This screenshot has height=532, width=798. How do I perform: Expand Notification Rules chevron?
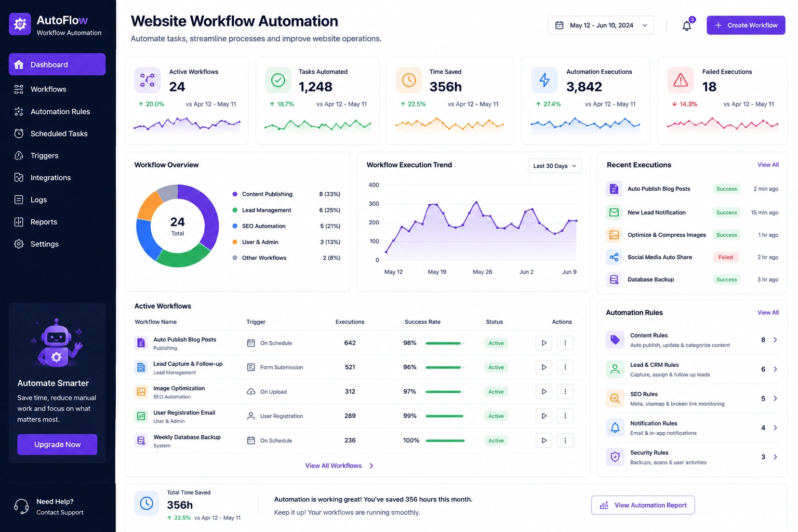point(775,428)
